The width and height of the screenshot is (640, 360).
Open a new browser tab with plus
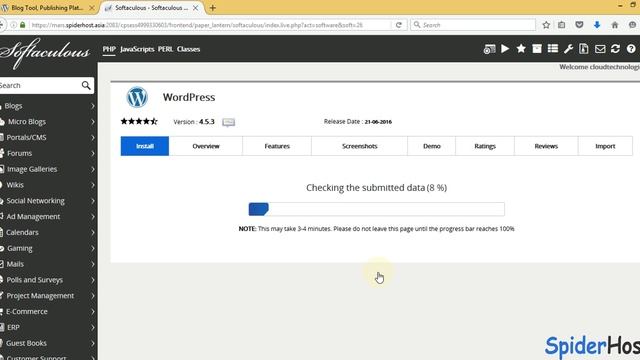click(x=213, y=8)
